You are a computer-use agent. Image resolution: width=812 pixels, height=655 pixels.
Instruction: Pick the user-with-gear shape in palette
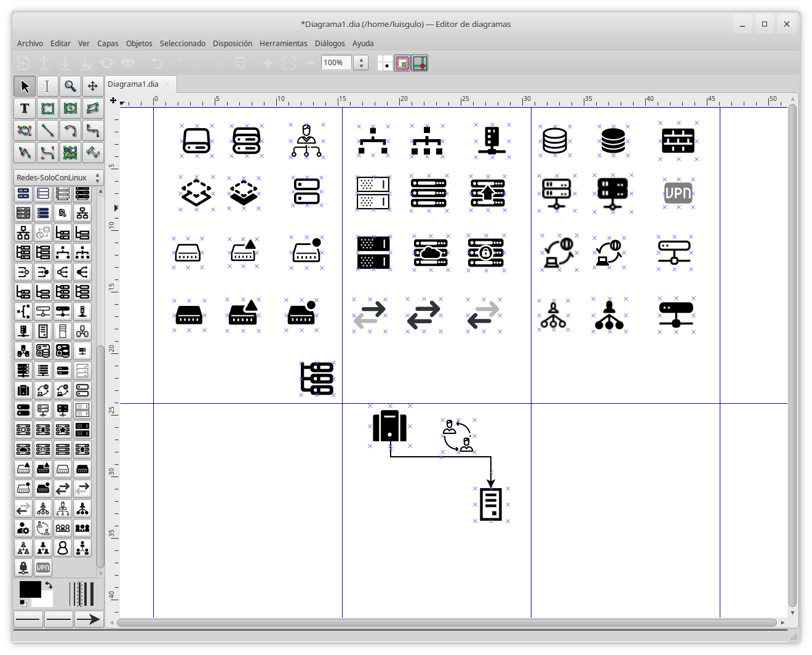pos(23,528)
